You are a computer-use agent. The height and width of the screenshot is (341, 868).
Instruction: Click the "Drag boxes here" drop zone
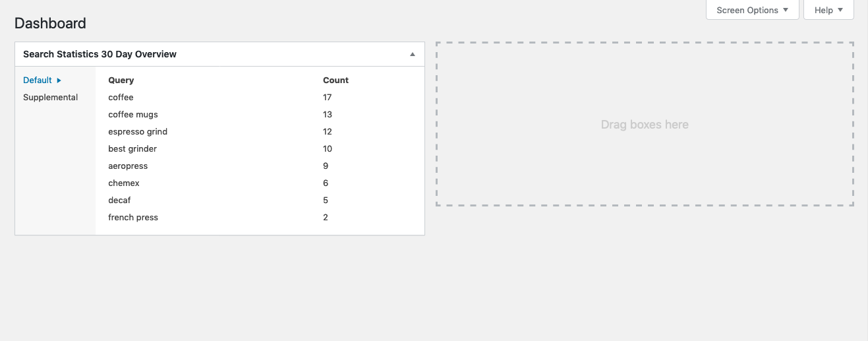point(645,125)
